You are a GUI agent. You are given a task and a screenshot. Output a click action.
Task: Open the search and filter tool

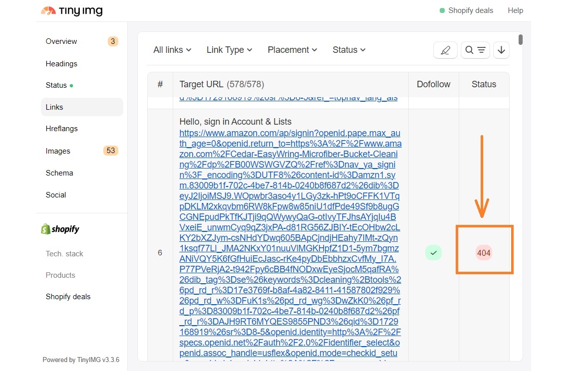click(x=475, y=50)
